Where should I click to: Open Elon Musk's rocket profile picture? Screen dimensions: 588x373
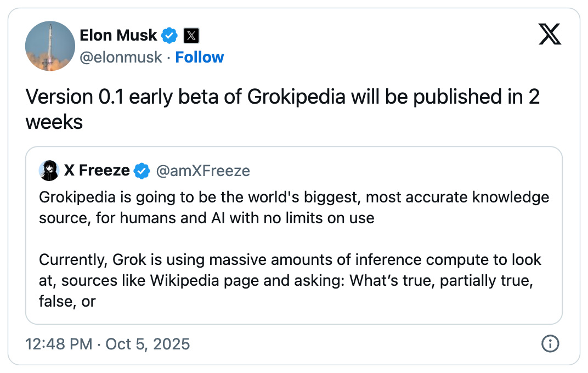click(50, 46)
